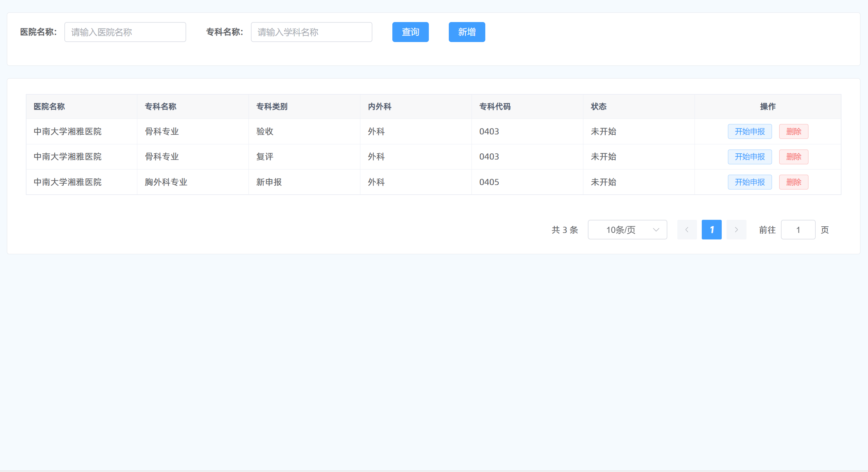Delete the 验收 骨科专业 row
The width and height of the screenshot is (868, 472).
(x=793, y=132)
